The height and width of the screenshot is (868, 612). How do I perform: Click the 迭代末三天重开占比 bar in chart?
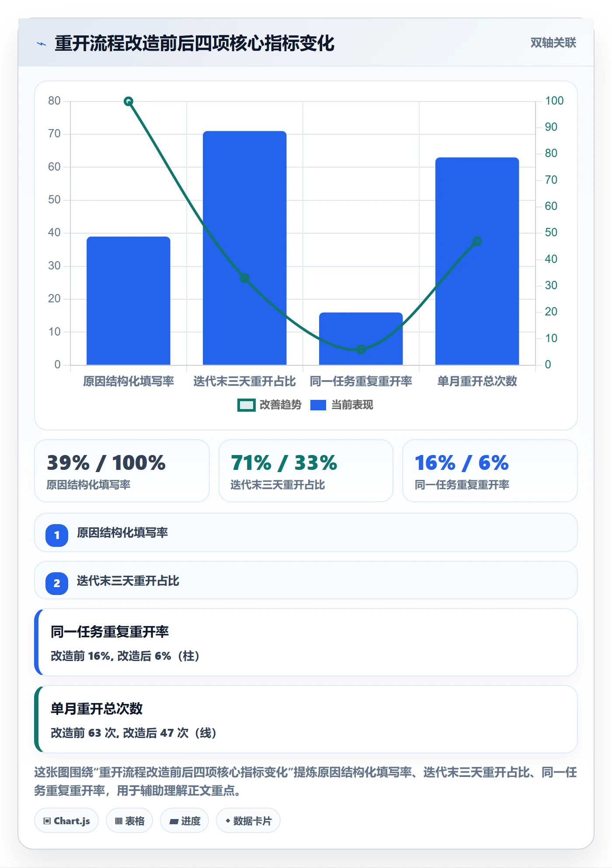click(245, 248)
